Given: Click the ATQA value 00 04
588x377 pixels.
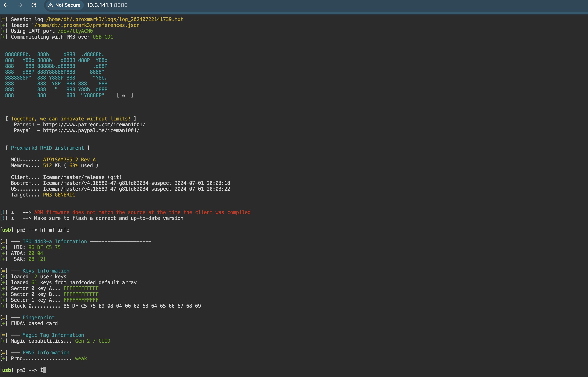Looking at the screenshot, I should click(36, 253).
